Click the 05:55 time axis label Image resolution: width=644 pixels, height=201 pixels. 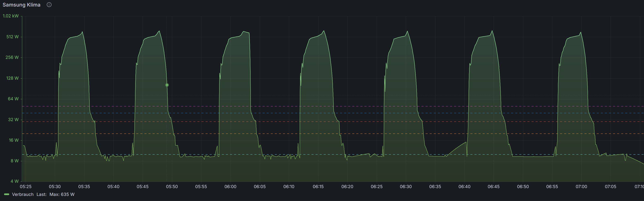click(201, 187)
